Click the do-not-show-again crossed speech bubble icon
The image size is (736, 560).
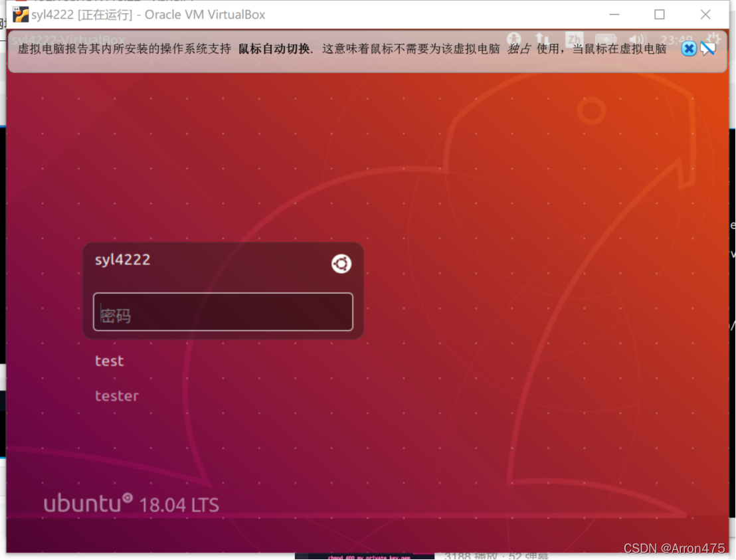tap(708, 48)
